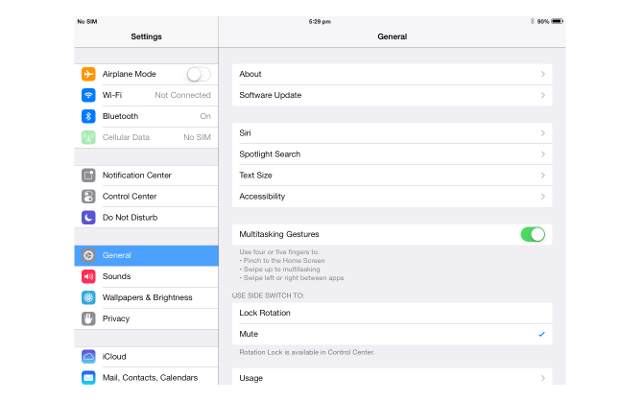Tap the green Cellular Data icon

pyautogui.click(x=88, y=137)
